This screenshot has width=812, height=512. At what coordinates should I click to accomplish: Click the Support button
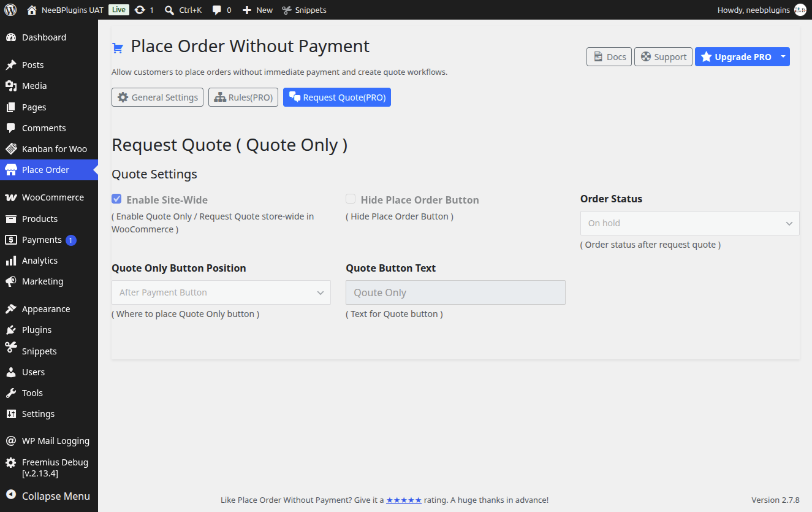pyautogui.click(x=664, y=56)
